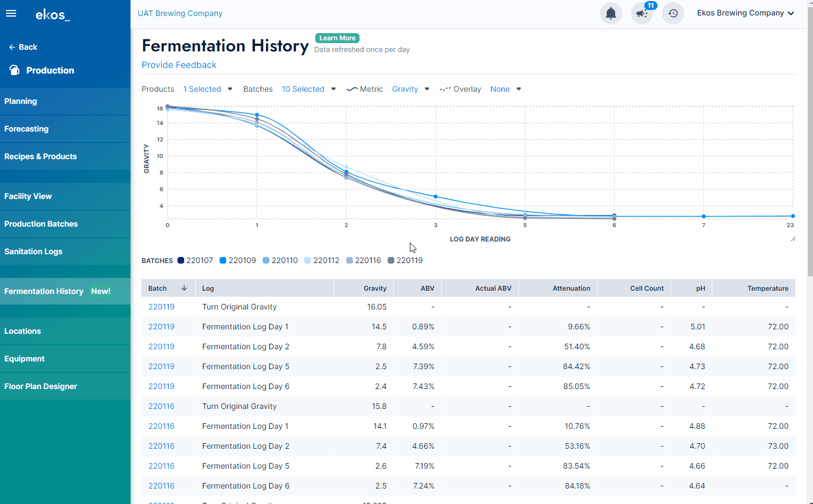Click the dark blue 220119 color swatch
The image size is (813, 504).
click(x=391, y=260)
